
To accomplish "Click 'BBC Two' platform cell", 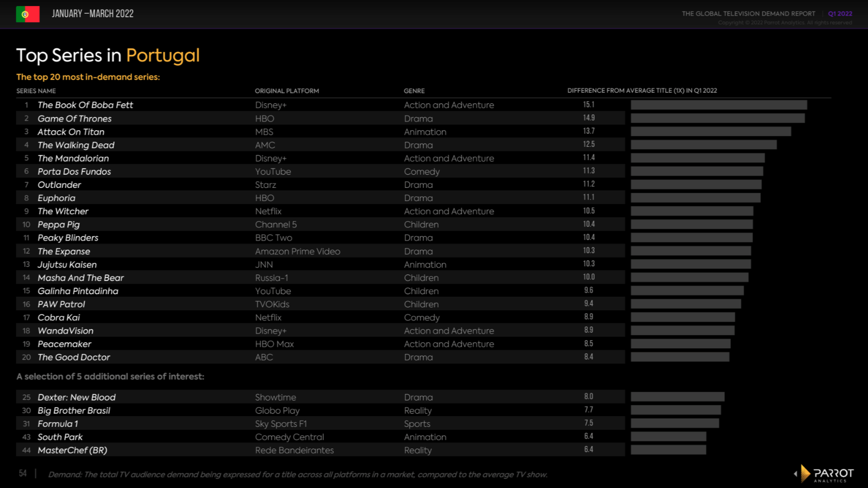I will (273, 238).
